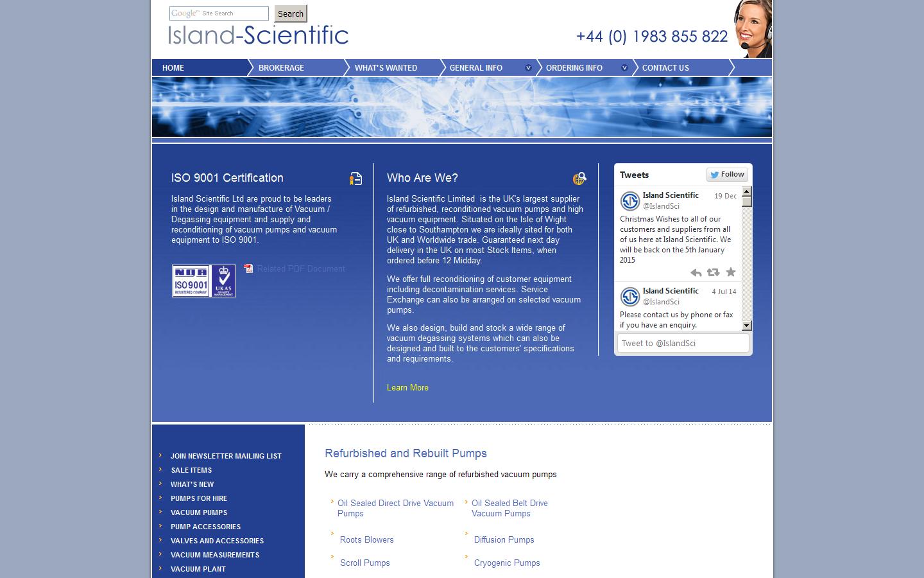Screen dimensions: 924x578
Task: Reply to the Christmas Wishes tweet
Action: click(x=696, y=272)
